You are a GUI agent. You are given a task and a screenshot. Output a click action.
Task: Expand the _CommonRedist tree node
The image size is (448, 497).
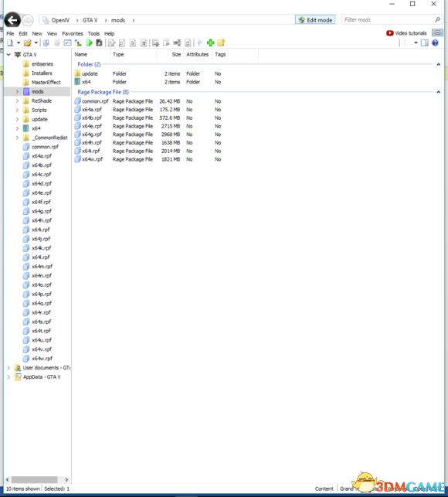click(x=18, y=138)
